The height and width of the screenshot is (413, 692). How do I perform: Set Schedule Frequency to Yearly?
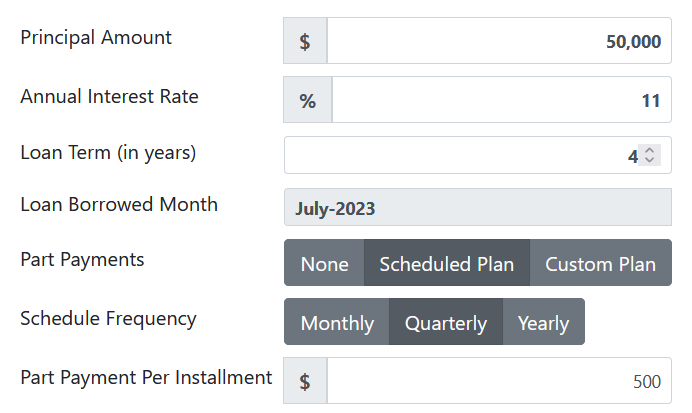click(543, 322)
